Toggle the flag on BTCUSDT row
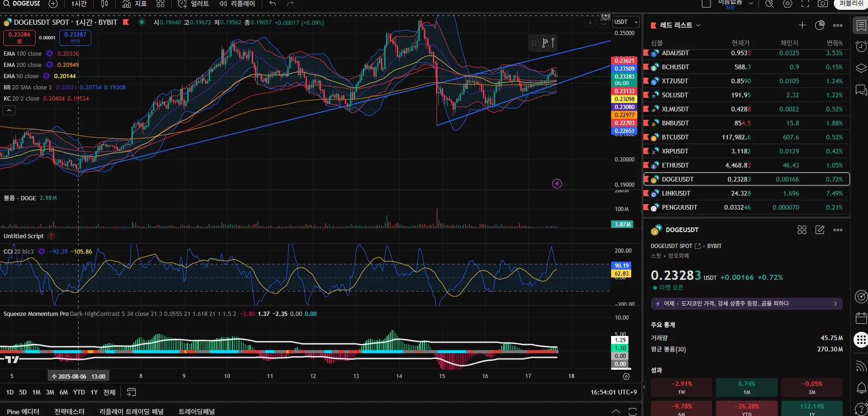The width and height of the screenshot is (868, 416). tap(647, 137)
